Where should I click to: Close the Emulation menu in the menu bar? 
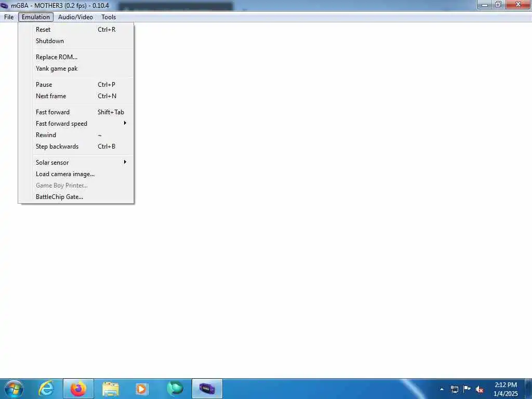(x=36, y=17)
